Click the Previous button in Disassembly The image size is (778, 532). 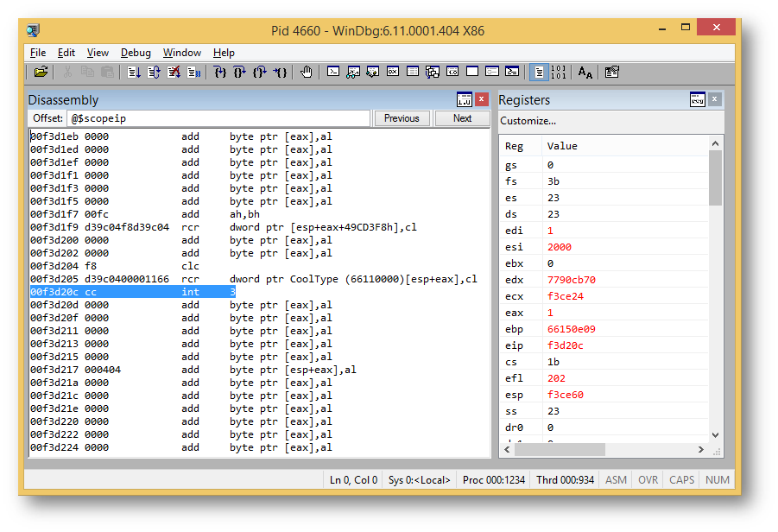(402, 119)
